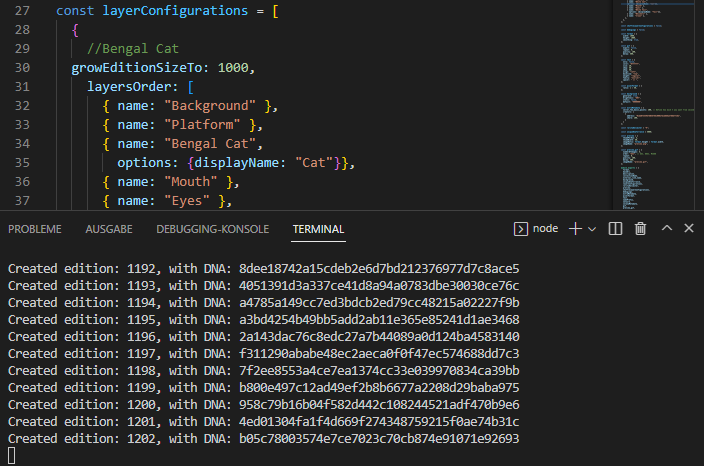Viewport: 704px width, 466px height.
Task: Click the "Platform" string
Action: click(202, 125)
